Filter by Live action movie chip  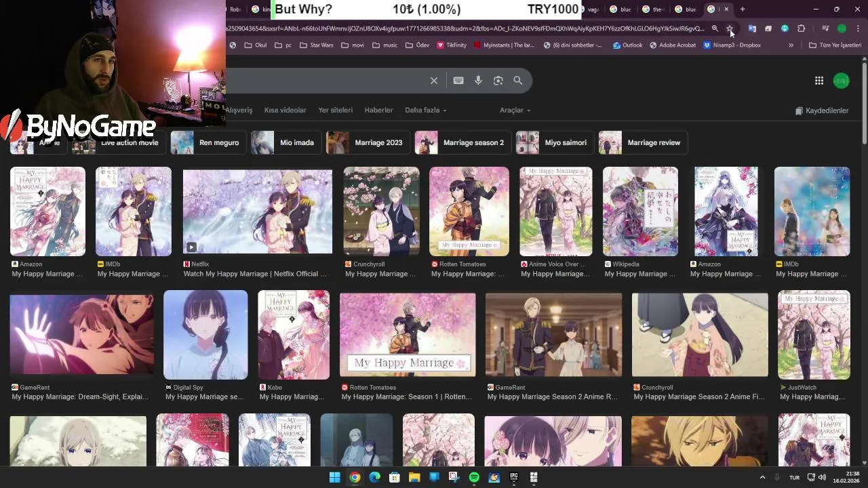tap(119, 142)
